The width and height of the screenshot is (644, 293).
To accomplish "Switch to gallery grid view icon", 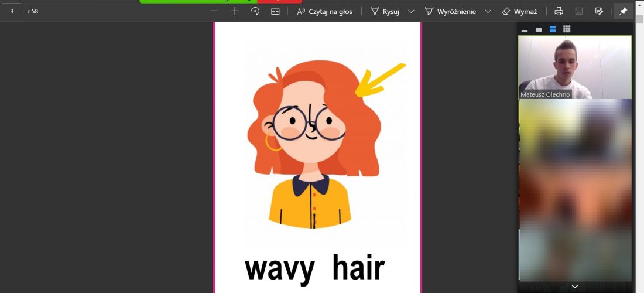I will pos(567,29).
